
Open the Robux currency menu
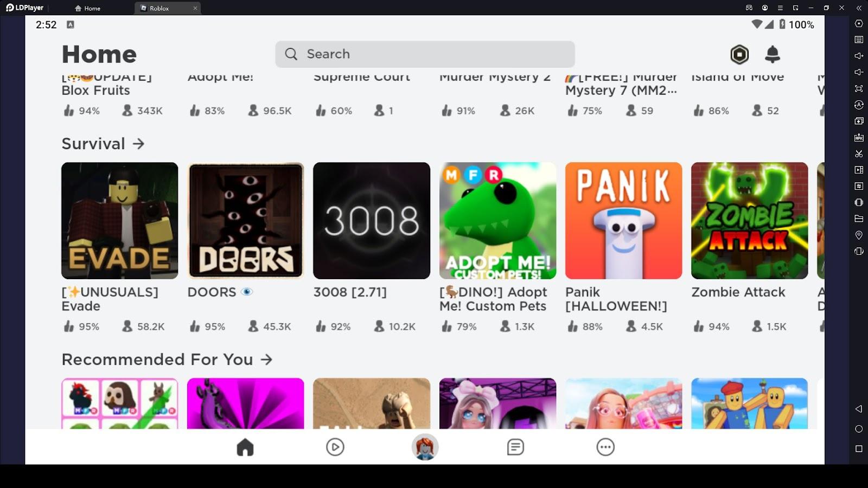739,54
